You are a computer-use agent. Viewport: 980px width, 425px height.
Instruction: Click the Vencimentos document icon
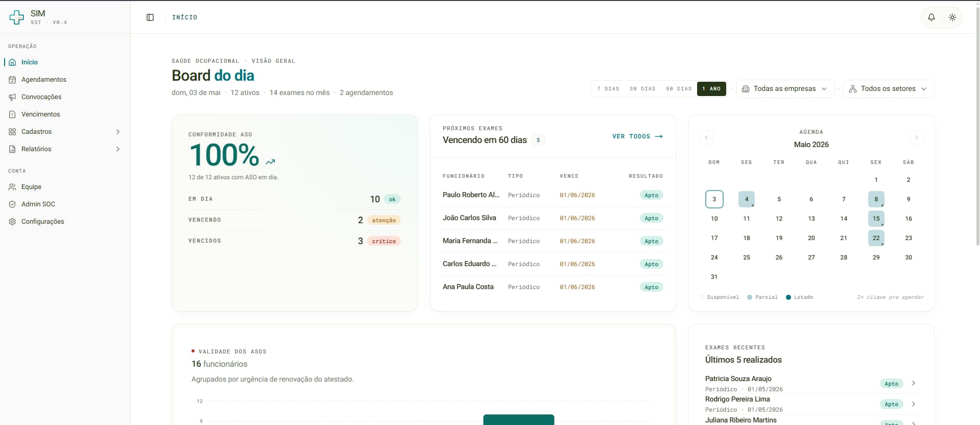[12, 114]
